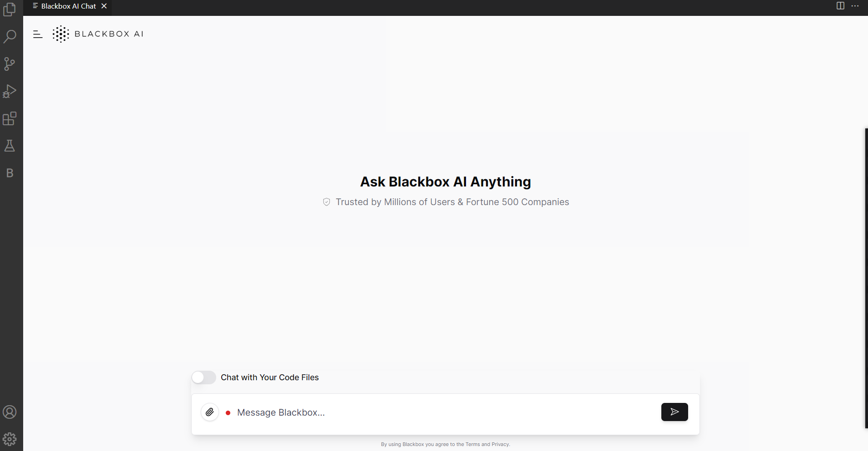868x451 pixels.
Task: Split the editor to the right
Action: click(x=840, y=6)
